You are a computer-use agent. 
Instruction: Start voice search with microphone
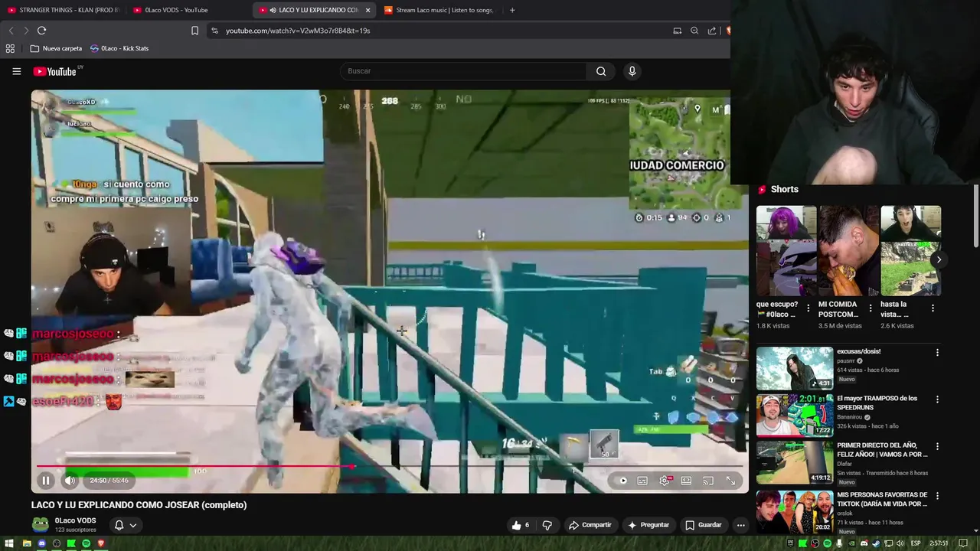click(x=632, y=71)
